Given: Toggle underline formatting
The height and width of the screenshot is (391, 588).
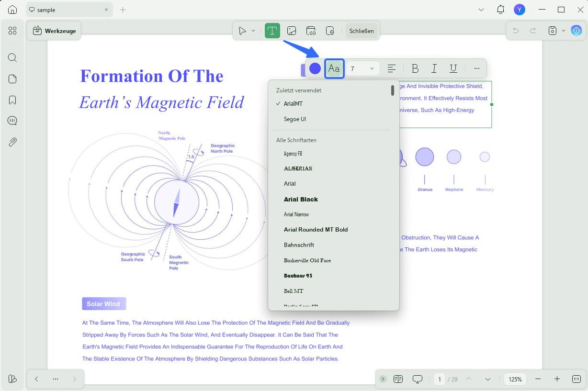Looking at the screenshot, I should click(x=453, y=68).
